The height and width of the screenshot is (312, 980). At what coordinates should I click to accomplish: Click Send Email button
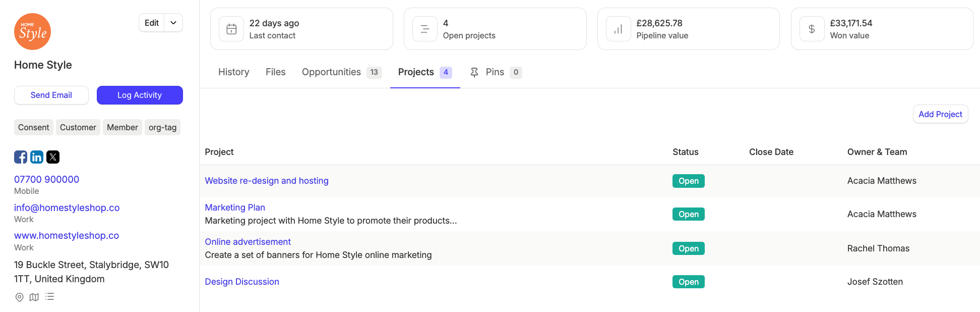click(51, 95)
